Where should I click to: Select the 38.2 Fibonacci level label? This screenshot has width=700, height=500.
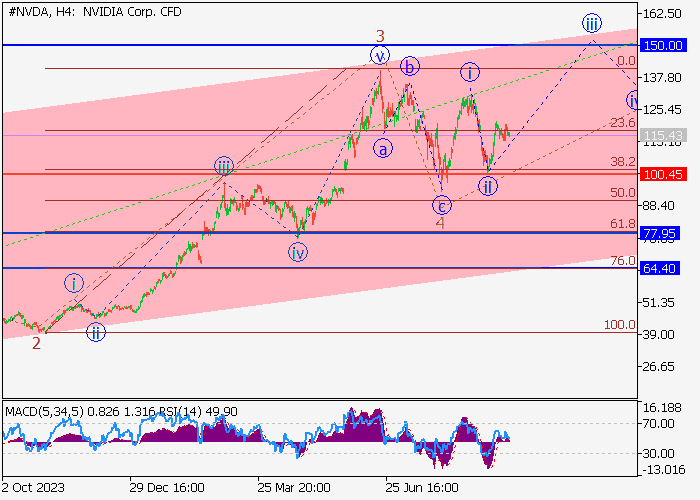(623, 162)
